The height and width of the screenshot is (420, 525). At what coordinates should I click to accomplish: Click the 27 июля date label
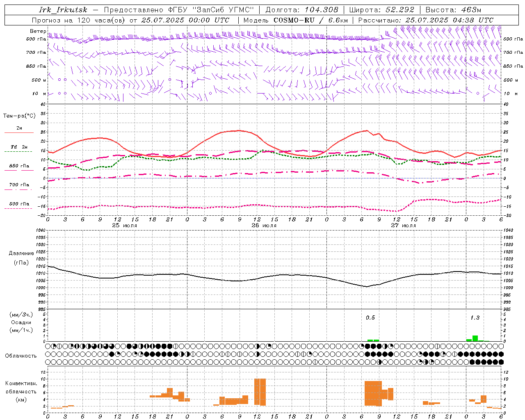pos(404,226)
